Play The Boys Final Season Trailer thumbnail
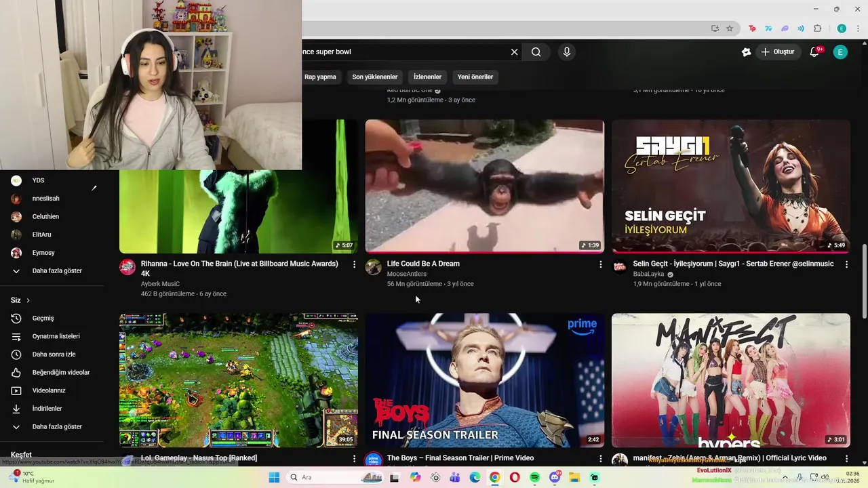The image size is (868, 488). coord(485,380)
